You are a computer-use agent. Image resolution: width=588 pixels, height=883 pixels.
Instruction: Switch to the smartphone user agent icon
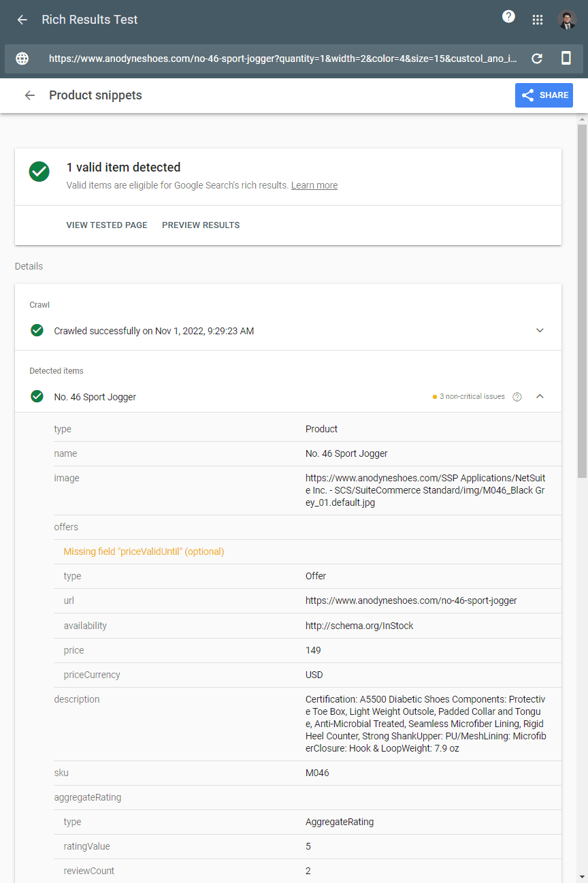coord(566,59)
